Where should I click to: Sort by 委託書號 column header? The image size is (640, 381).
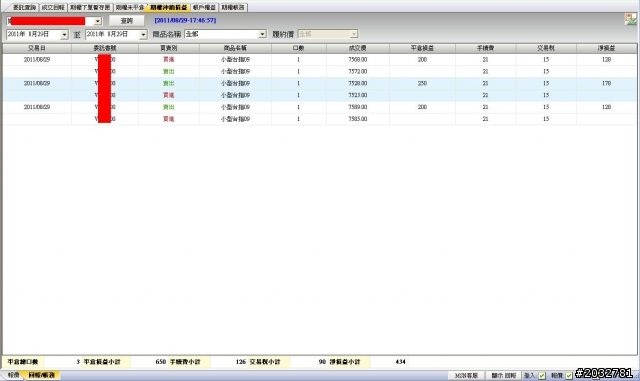coord(105,48)
